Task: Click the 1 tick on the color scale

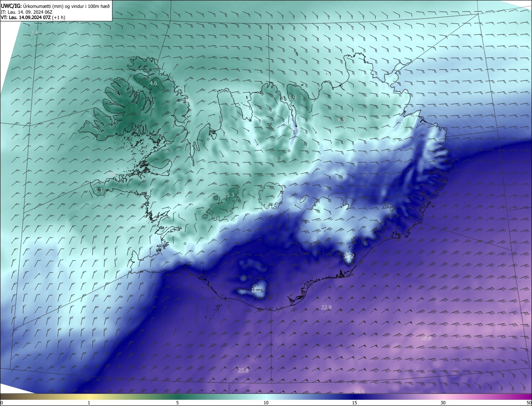Action: [x=89, y=403]
